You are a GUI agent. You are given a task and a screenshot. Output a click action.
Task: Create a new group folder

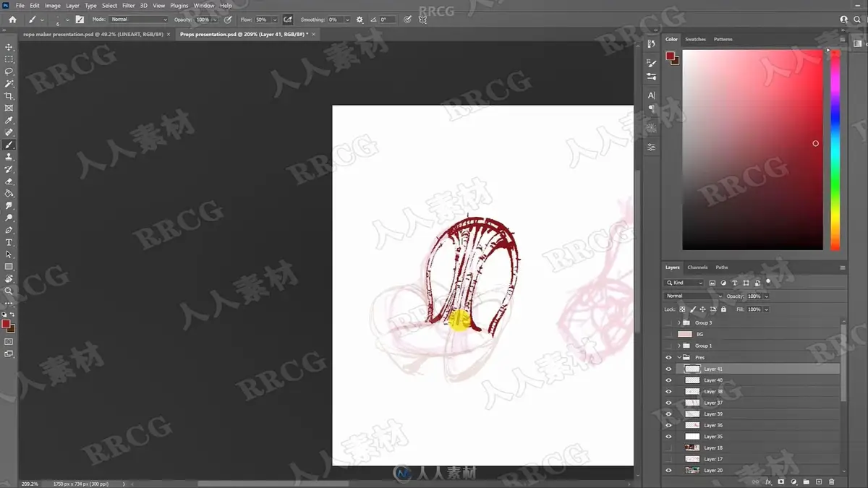[807, 481]
